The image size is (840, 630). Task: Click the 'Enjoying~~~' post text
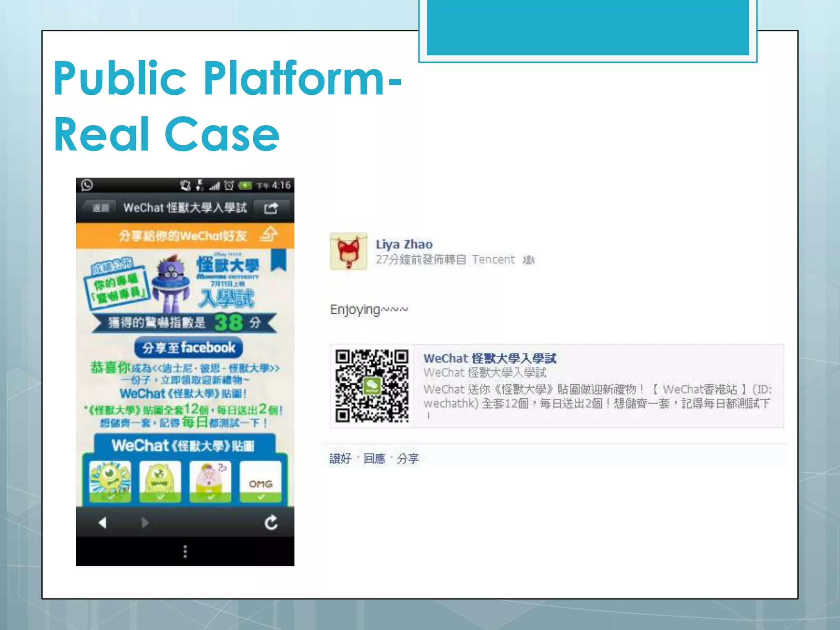click(x=369, y=309)
